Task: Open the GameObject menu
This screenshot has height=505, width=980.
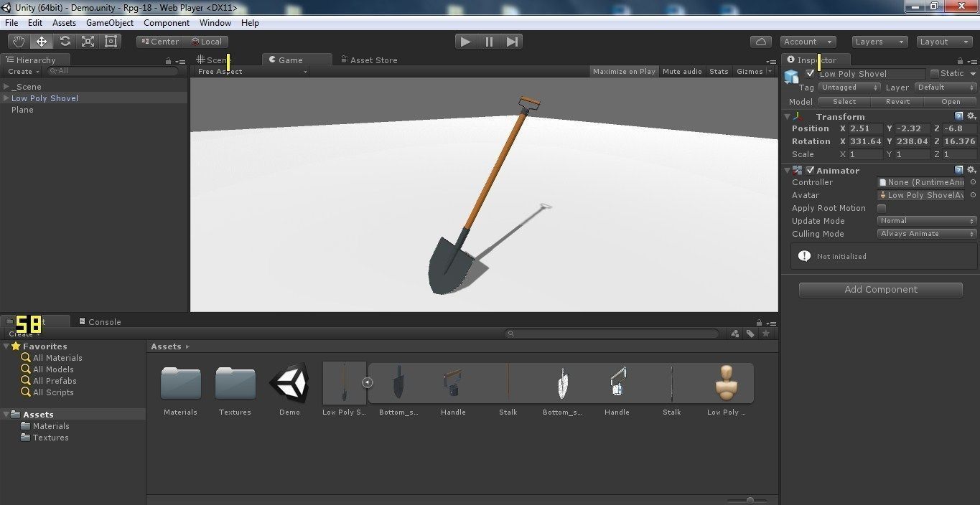Action: [109, 22]
